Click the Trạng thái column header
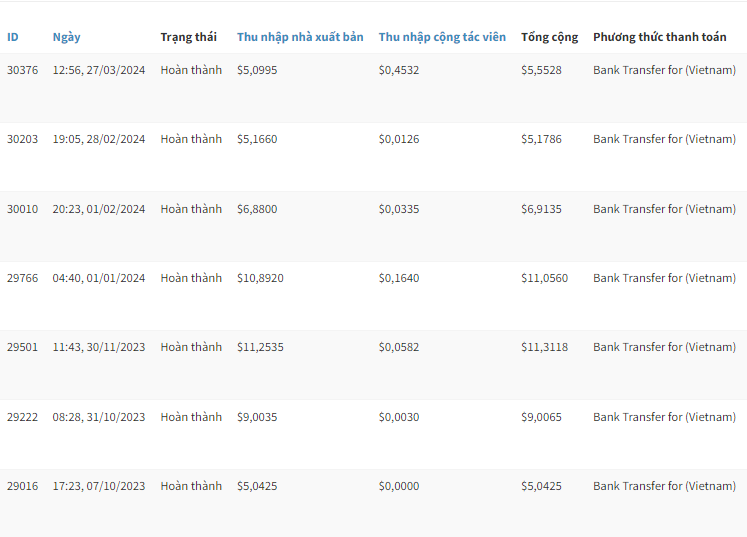The height and width of the screenshot is (537, 747). [x=188, y=37]
